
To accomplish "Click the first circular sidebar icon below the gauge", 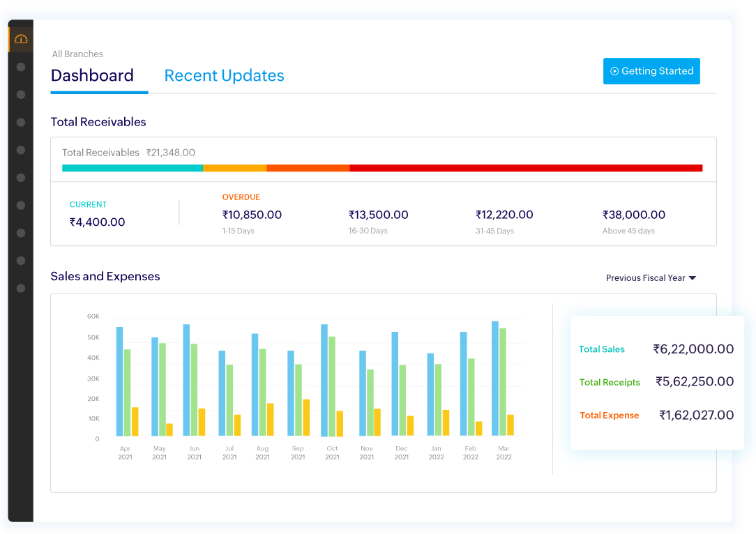I will [21, 66].
